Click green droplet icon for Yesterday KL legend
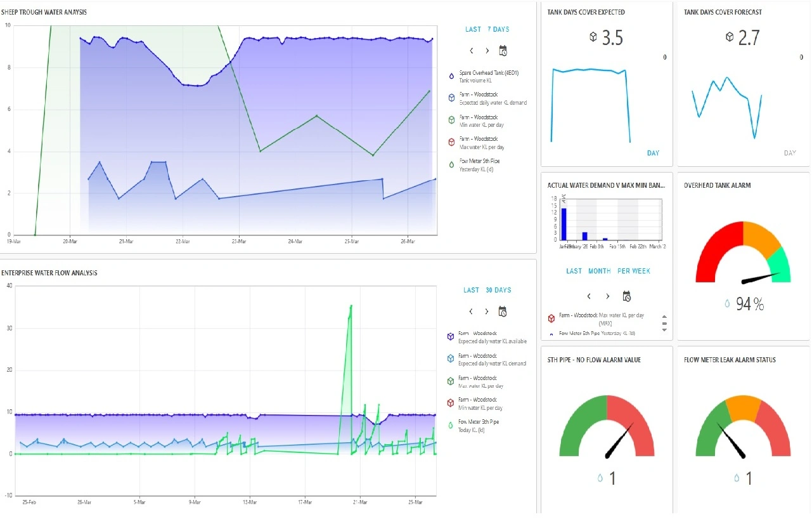The image size is (812, 519). 451,164
